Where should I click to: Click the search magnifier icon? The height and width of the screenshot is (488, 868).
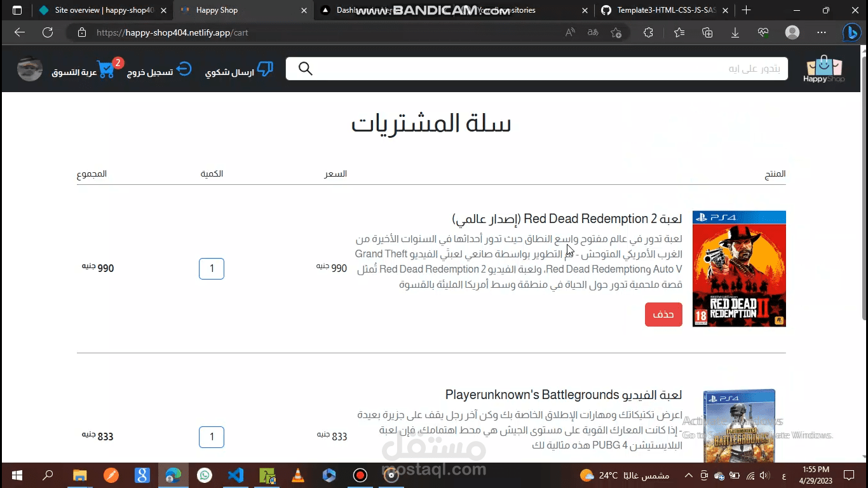(x=306, y=69)
